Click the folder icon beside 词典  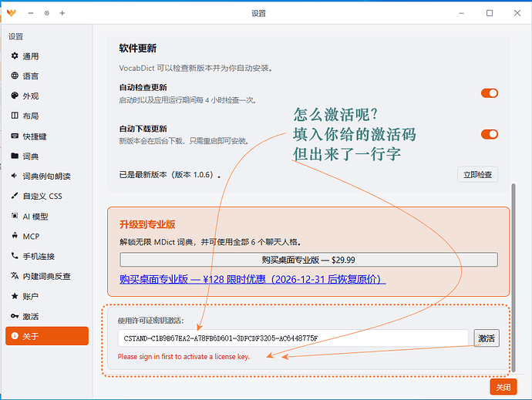point(15,156)
